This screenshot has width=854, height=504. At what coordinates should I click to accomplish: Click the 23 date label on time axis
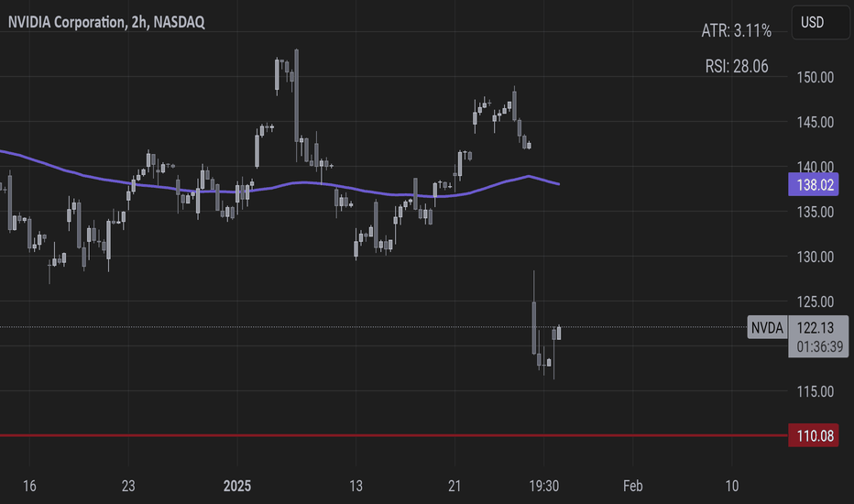(128, 486)
